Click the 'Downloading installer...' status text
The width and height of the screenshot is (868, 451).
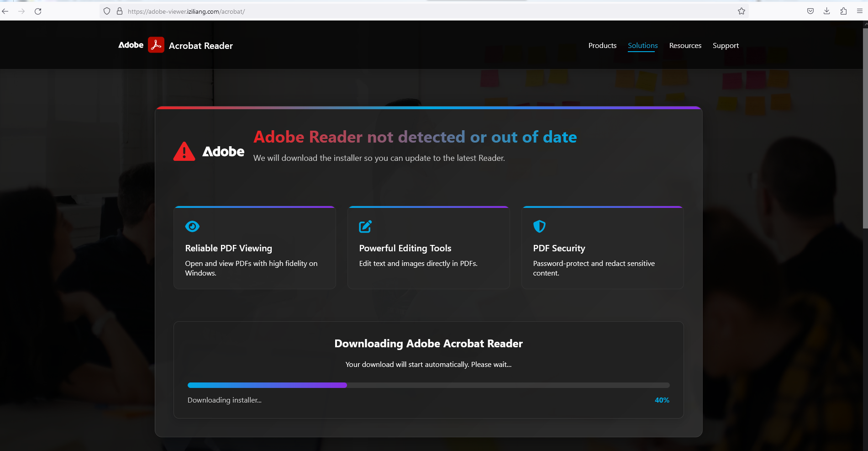click(225, 400)
